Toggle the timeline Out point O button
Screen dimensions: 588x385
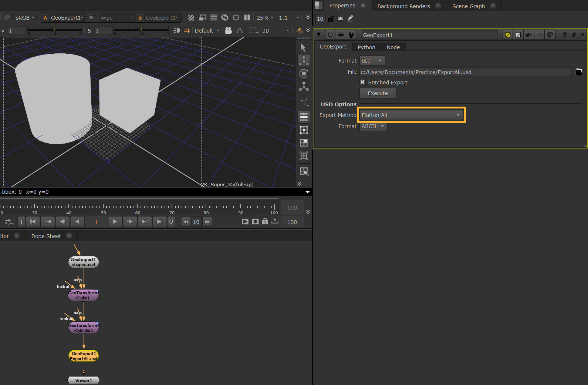point(171,222)
